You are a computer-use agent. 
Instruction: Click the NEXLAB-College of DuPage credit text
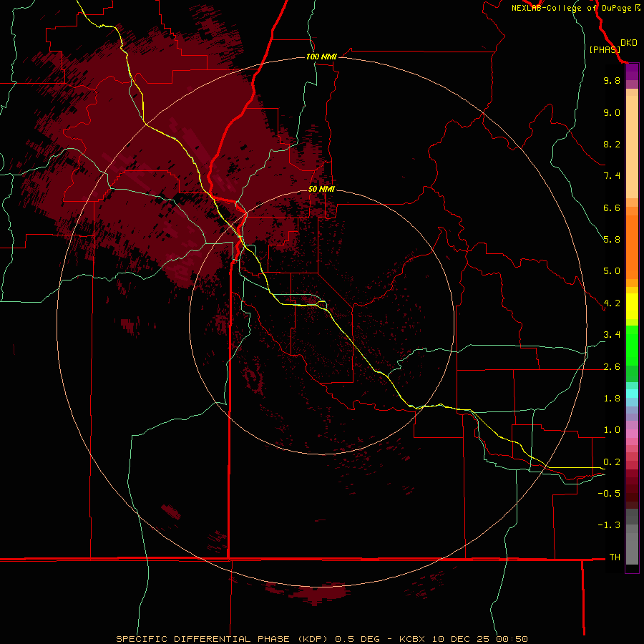pos(571,8)
